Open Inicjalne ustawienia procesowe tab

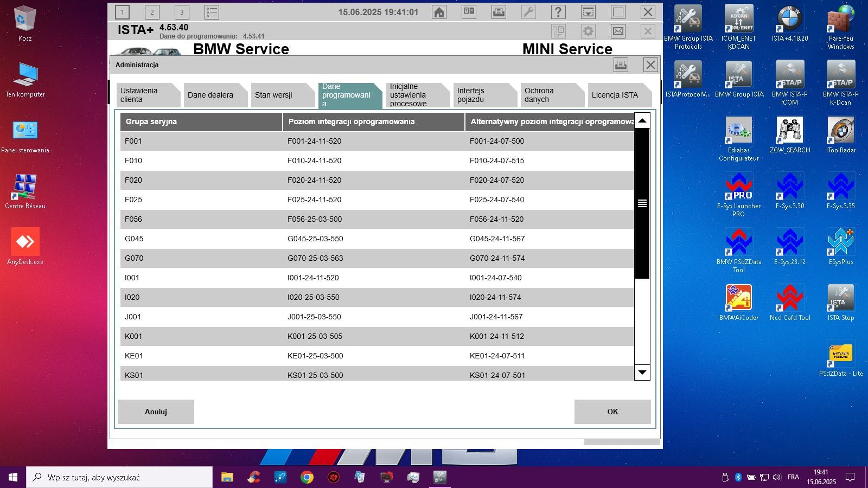(x=417, y=95)
